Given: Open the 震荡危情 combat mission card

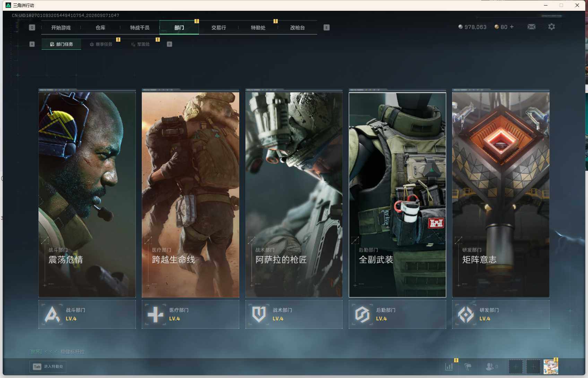Looking at the screenshot, I should [87, 194].
